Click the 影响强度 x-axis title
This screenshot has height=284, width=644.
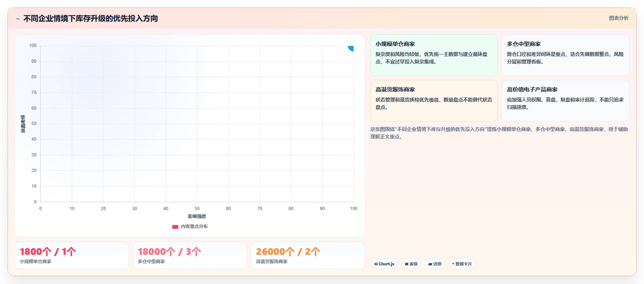coord(197,216)
